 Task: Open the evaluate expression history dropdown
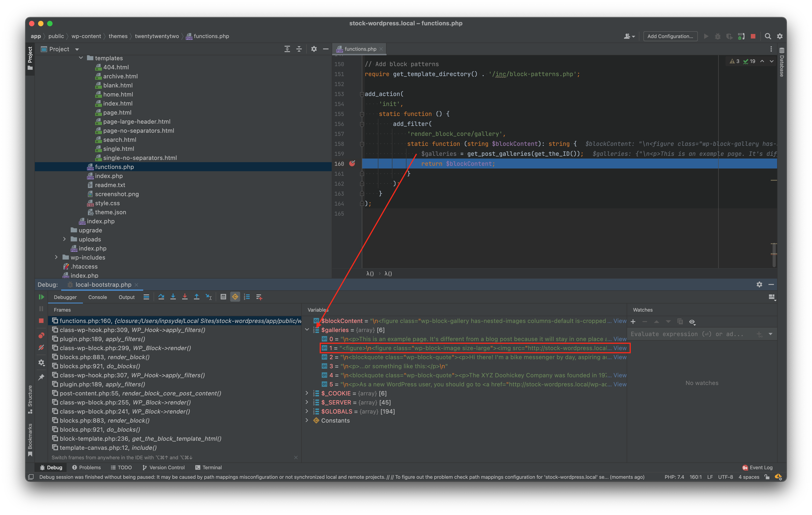771,334
